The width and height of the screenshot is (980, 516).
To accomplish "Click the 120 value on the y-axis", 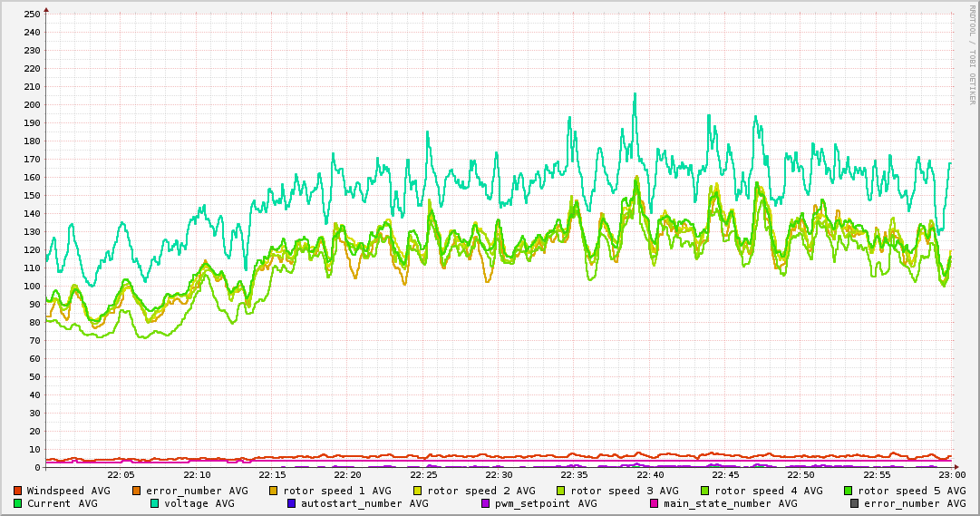I will (31, 249).
